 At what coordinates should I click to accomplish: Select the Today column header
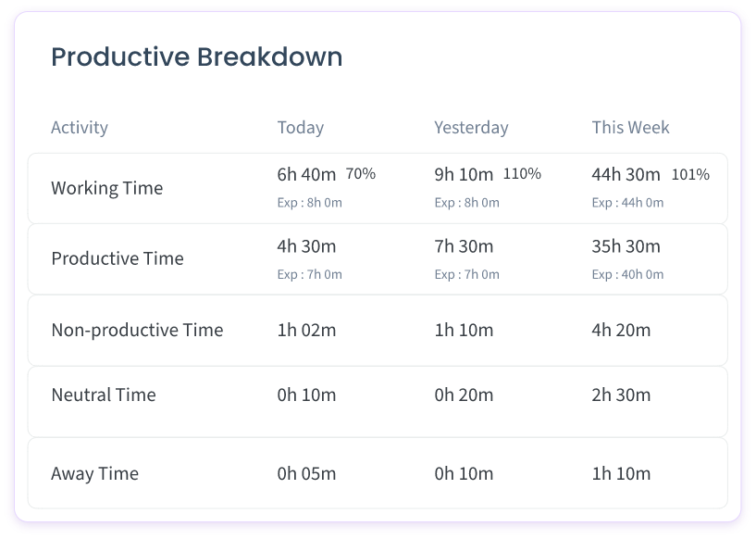[300, 127]
